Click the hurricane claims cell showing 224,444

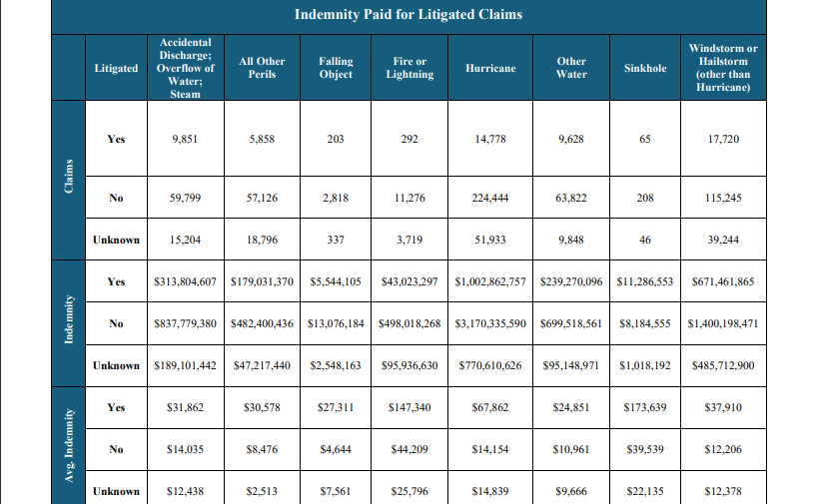pyautogui.click(x=490, y=199)
